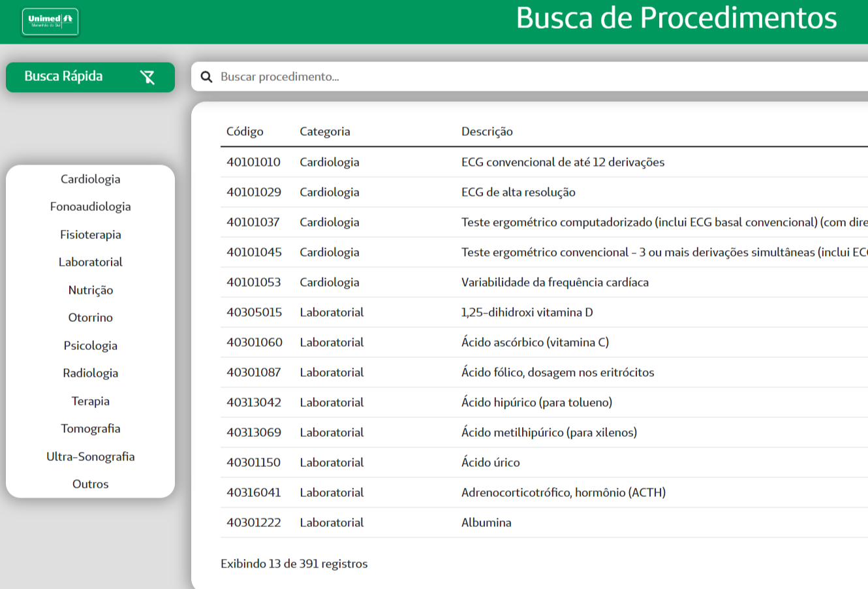Choose Laboratorial in the category sidebar
Viewport: 868px width, 589px height.
tap(90, 262)
